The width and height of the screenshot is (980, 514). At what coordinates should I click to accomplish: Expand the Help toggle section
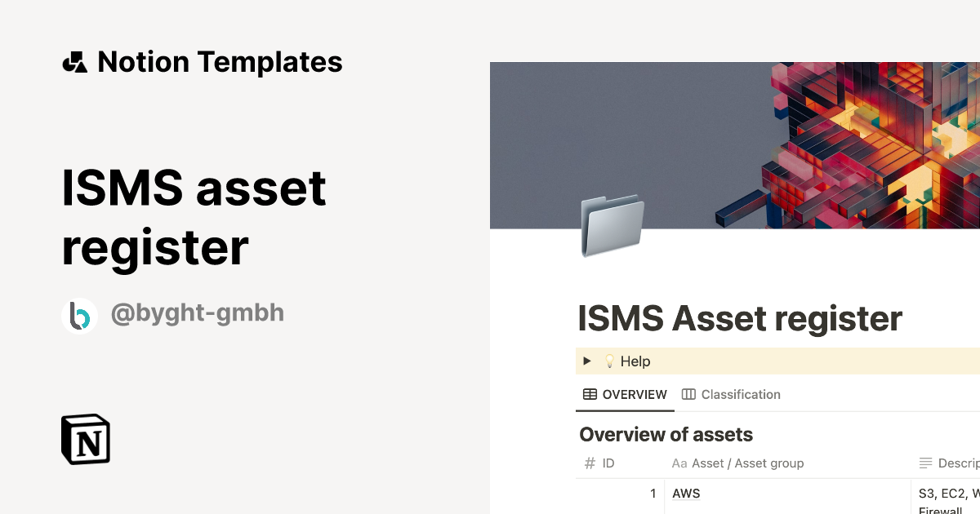(x=587, y=361)
